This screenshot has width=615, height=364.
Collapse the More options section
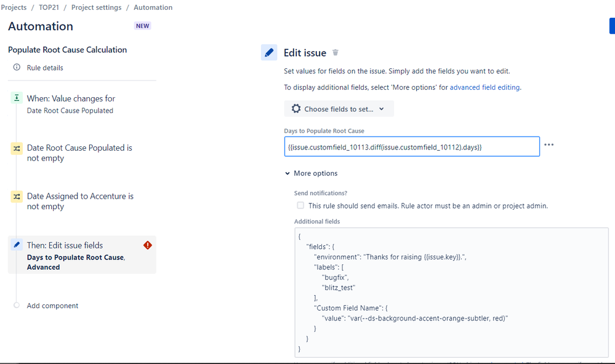(x=312, y=173)
